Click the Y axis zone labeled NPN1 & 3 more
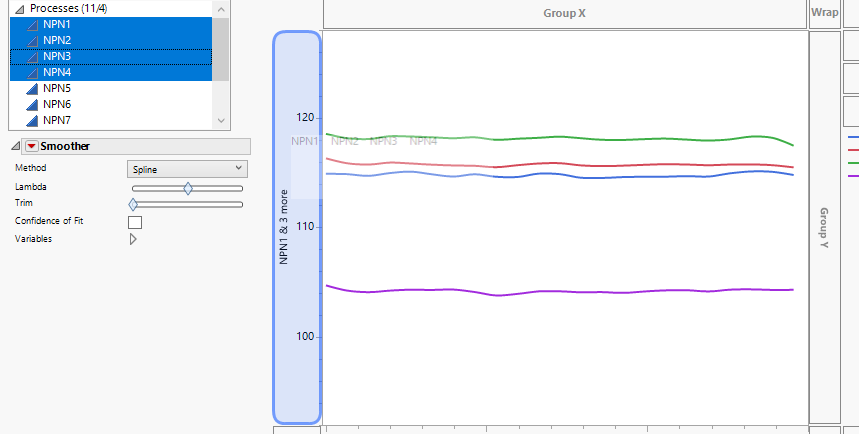Screen dimensions: 859x434 point(296,227)
